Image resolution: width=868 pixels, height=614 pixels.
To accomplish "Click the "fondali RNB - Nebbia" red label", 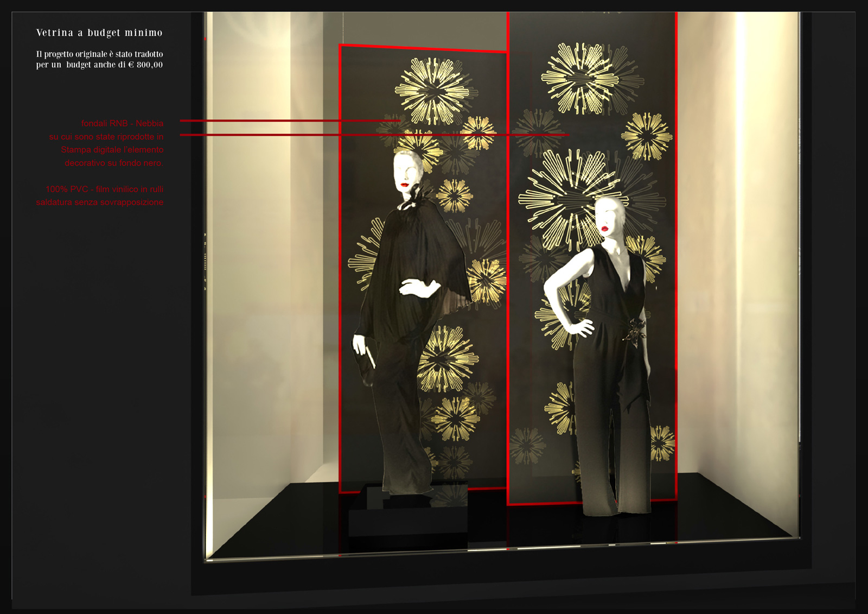I will (122, 123).
